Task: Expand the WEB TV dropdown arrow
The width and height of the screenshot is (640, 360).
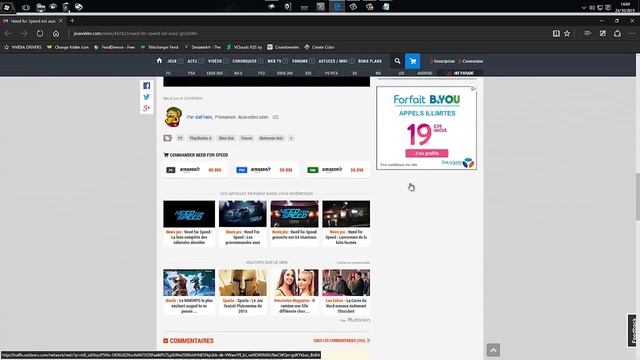Action: click(285, 61)
